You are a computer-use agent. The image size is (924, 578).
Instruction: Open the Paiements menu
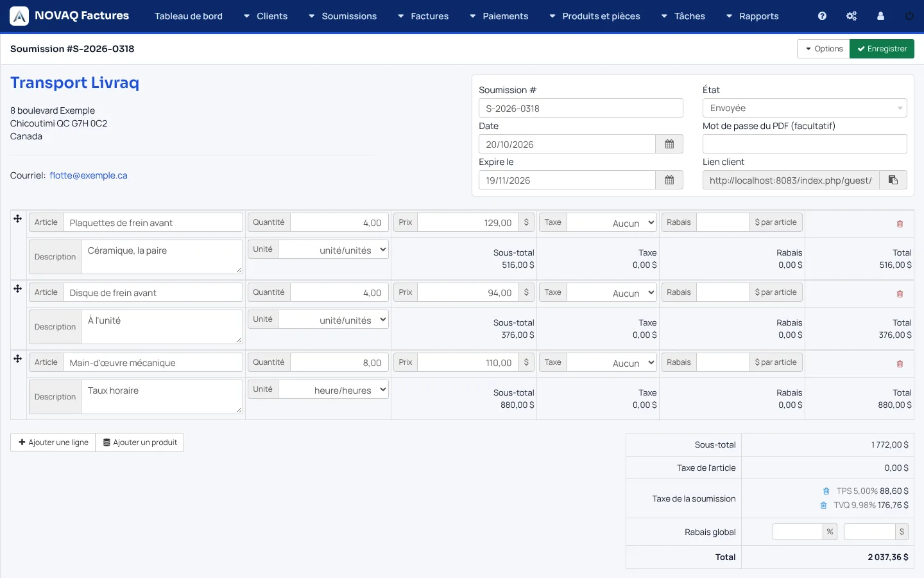click(x=499, y=16)
